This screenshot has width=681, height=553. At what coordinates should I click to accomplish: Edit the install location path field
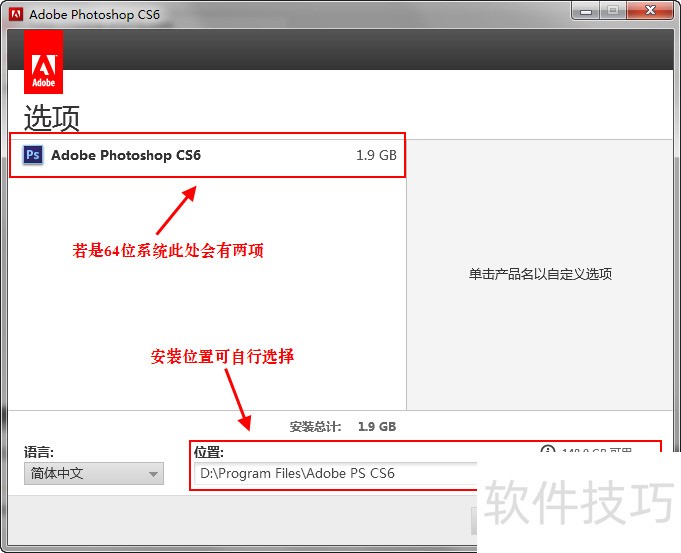(337, 473)
